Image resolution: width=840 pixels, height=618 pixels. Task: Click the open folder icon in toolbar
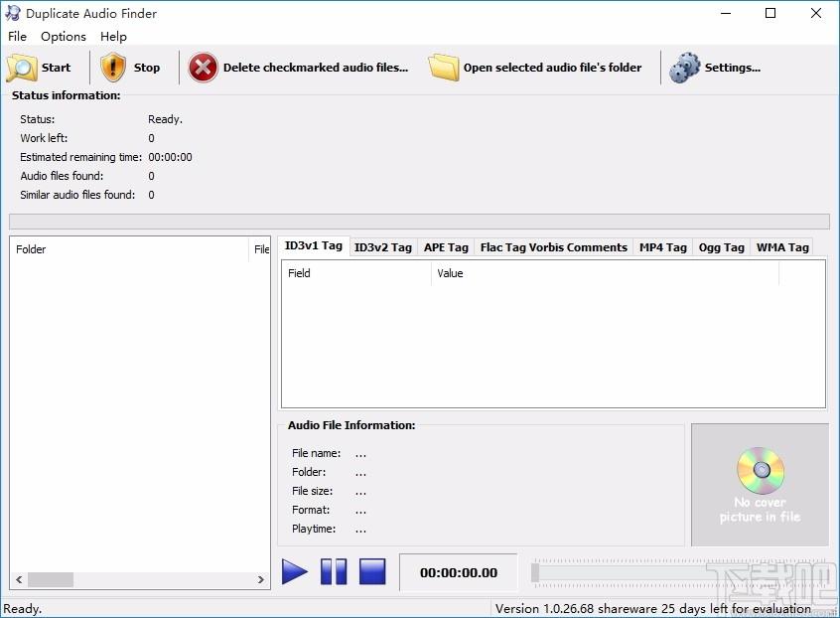pos(444,68)
